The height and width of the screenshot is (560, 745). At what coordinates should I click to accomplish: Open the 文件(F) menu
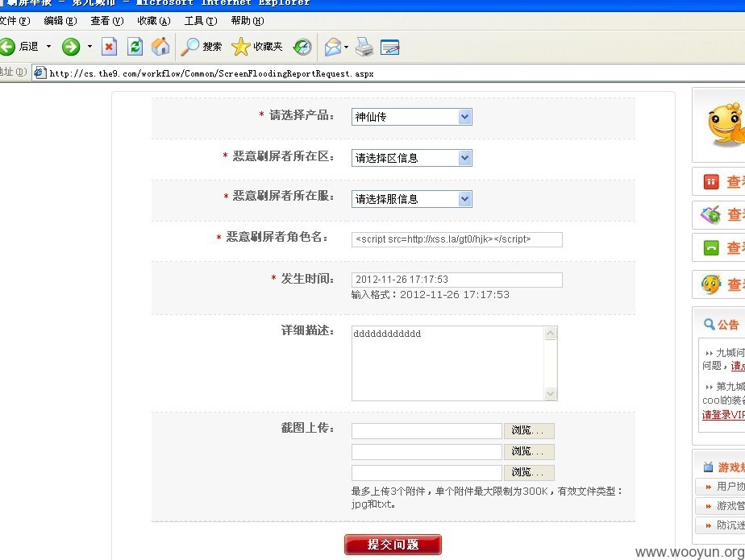15,21
